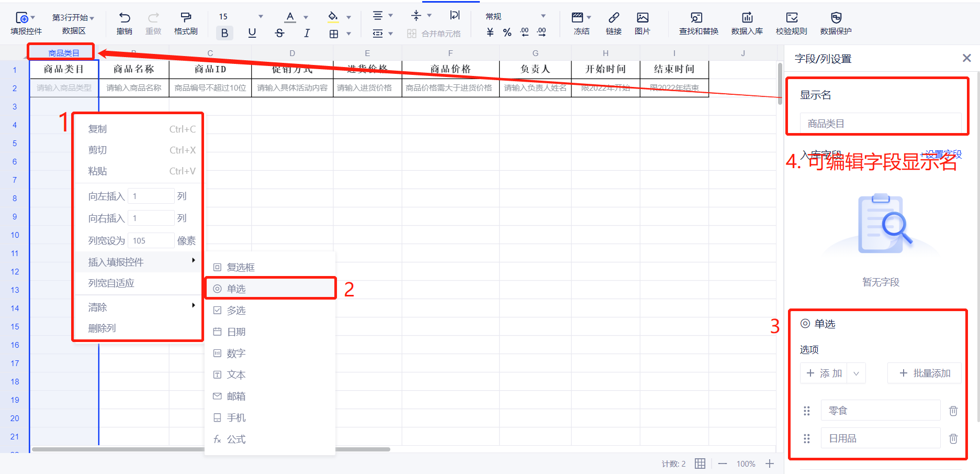Open the font size 15 dropdown
Viewport: 980px width, 474px height.
pyautogui.click(x=261, y=17)
